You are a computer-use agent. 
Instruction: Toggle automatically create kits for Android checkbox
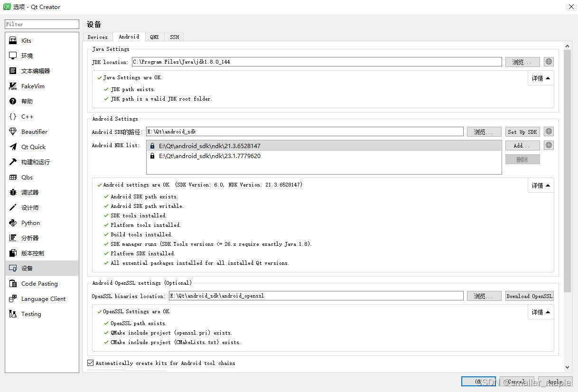pyautogui.click(x=91, y=363)
